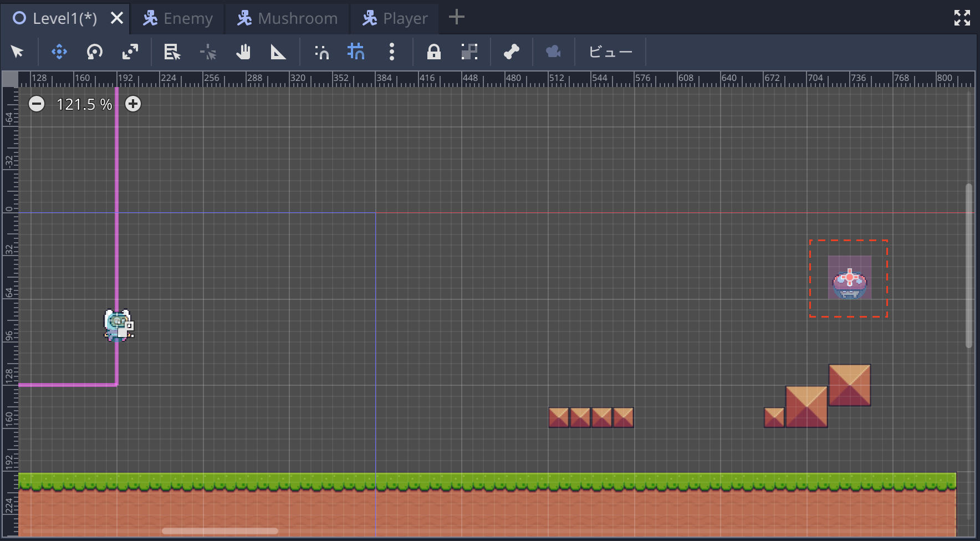This screenshot has width=980, height=541.
Task: Zoom in with the plus button
Action: coord(133,104)
